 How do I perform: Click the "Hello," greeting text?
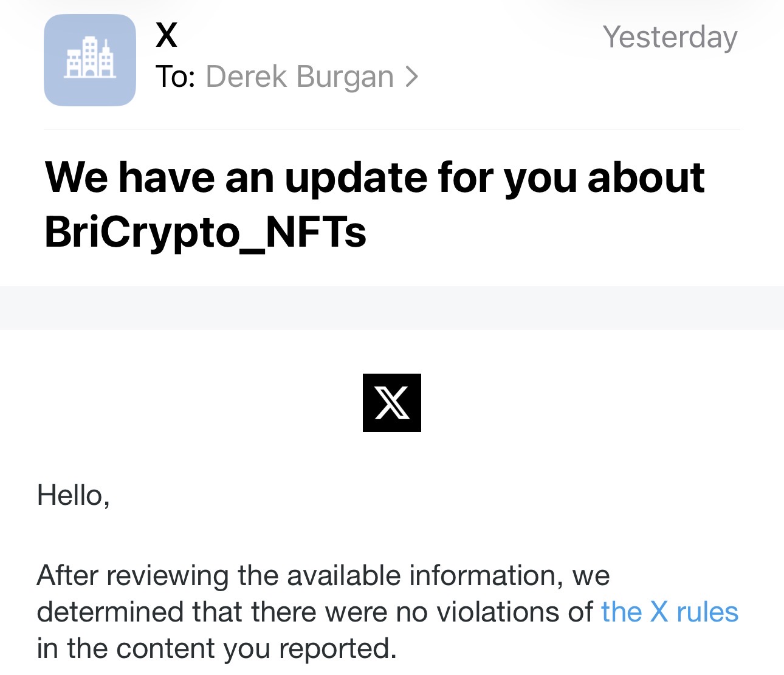[x=74, y=495]
